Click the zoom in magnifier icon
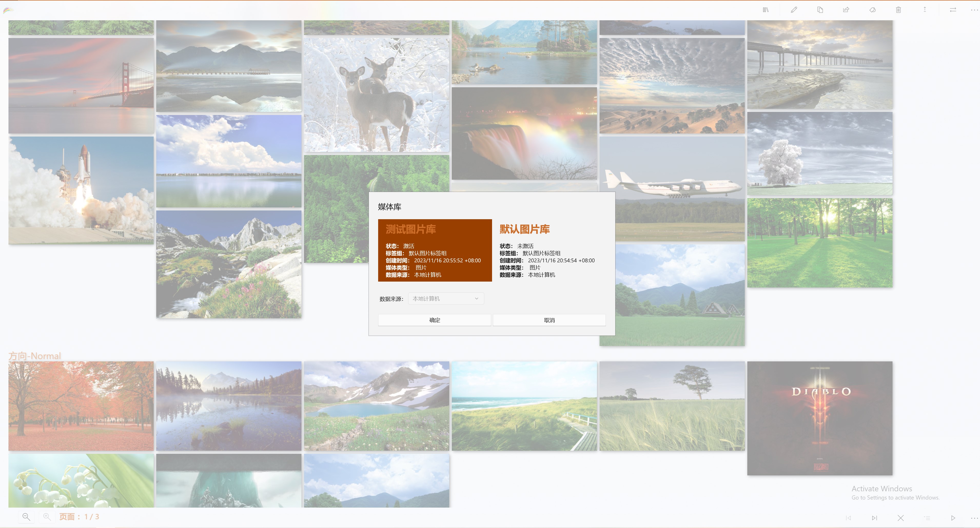The width and height of the screenshot is (980, 528). [x=47, y=517]
